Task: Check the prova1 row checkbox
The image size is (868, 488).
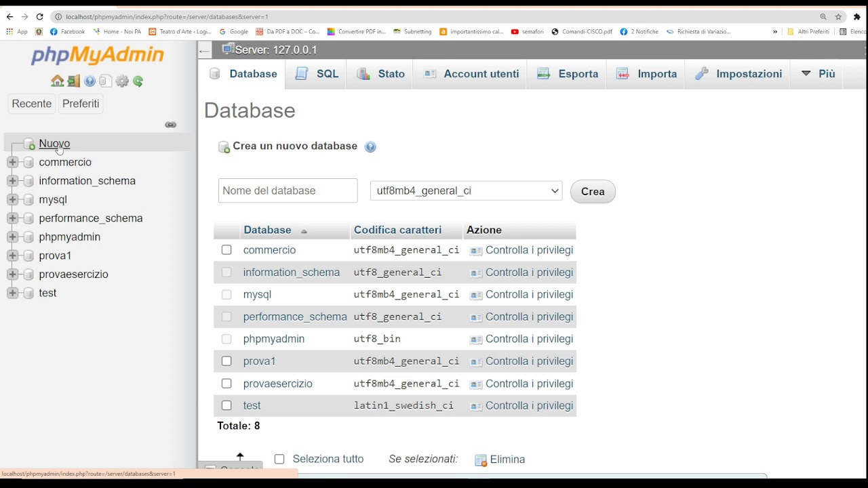Action: coord(226,361)
